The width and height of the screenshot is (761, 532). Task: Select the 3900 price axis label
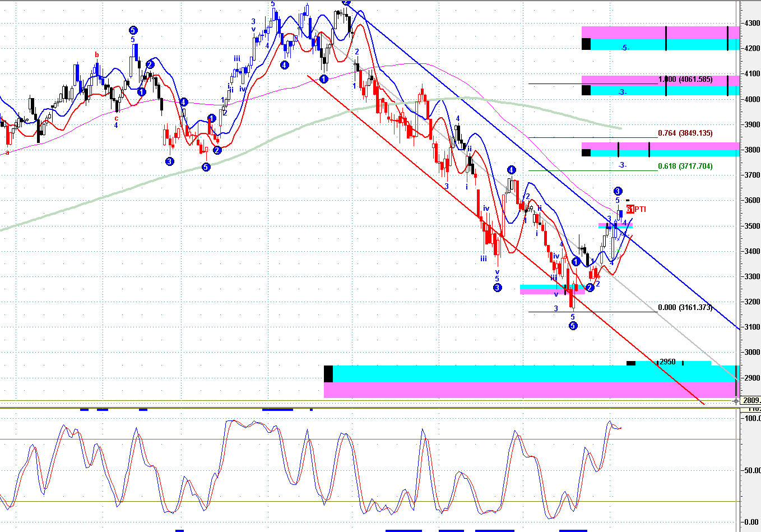click(752, 124)
